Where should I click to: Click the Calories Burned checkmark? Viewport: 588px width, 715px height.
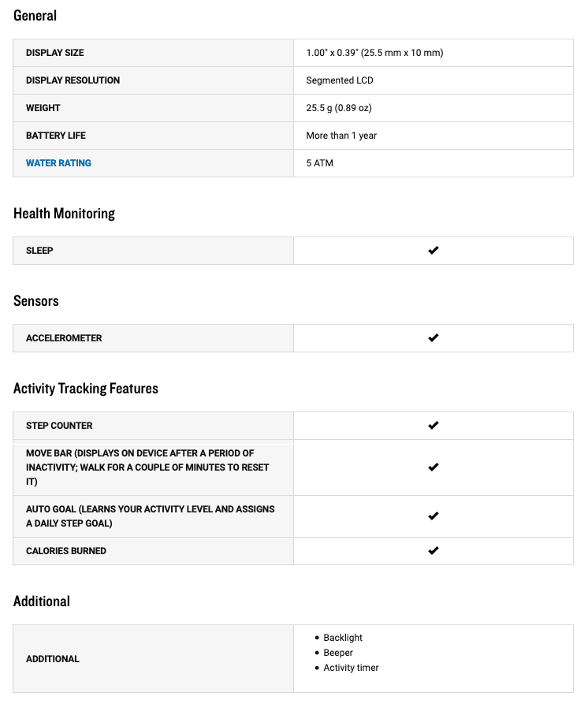433,551
